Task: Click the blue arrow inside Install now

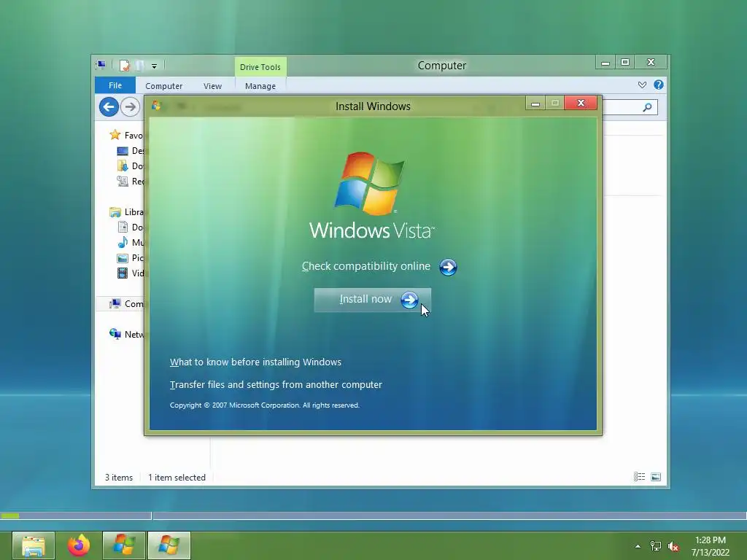Action: (409, 300)
